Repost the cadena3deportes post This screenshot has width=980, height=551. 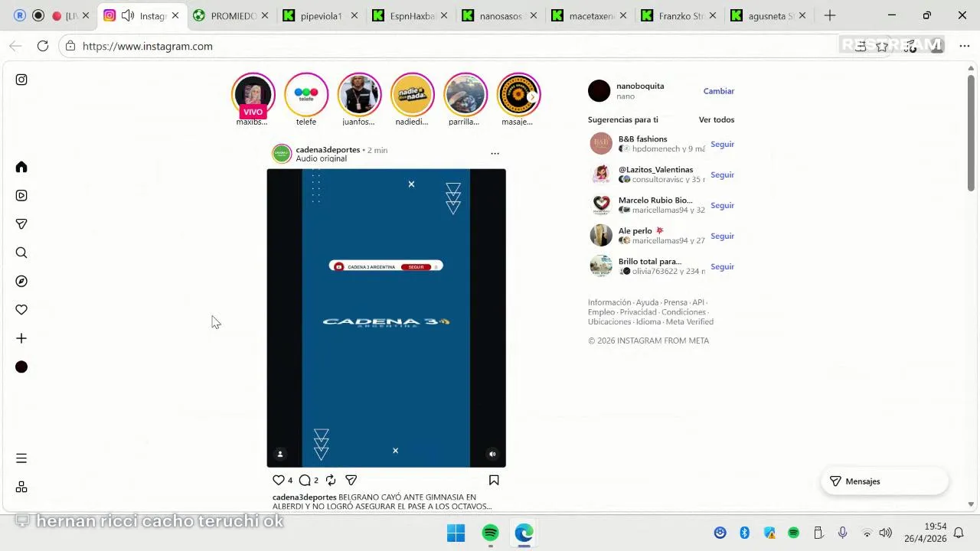(331, 480)
